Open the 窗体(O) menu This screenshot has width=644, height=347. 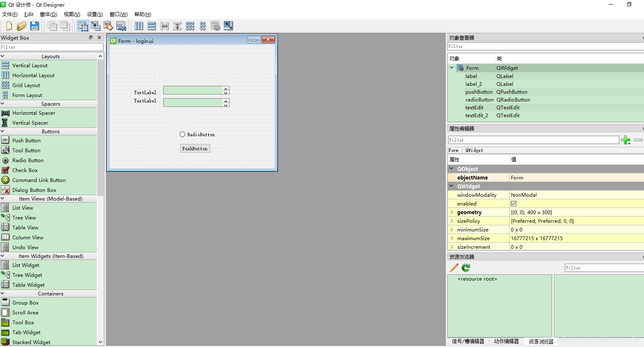click(48, 14)
